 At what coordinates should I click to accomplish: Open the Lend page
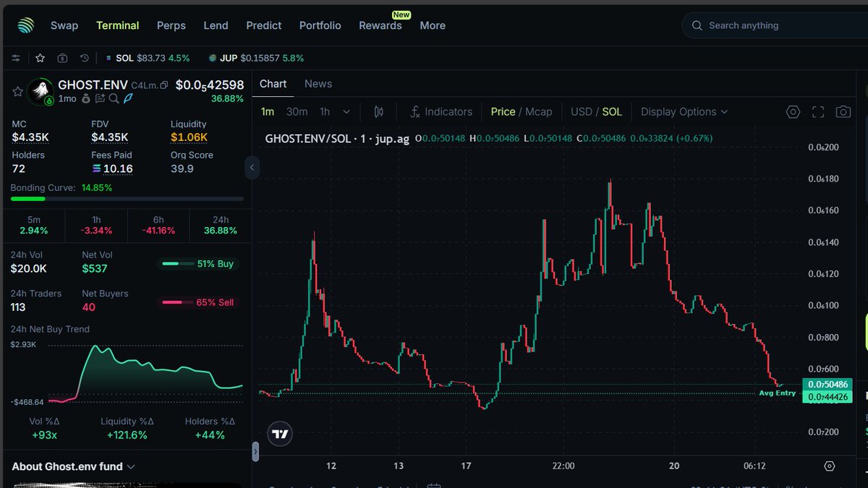216,25
